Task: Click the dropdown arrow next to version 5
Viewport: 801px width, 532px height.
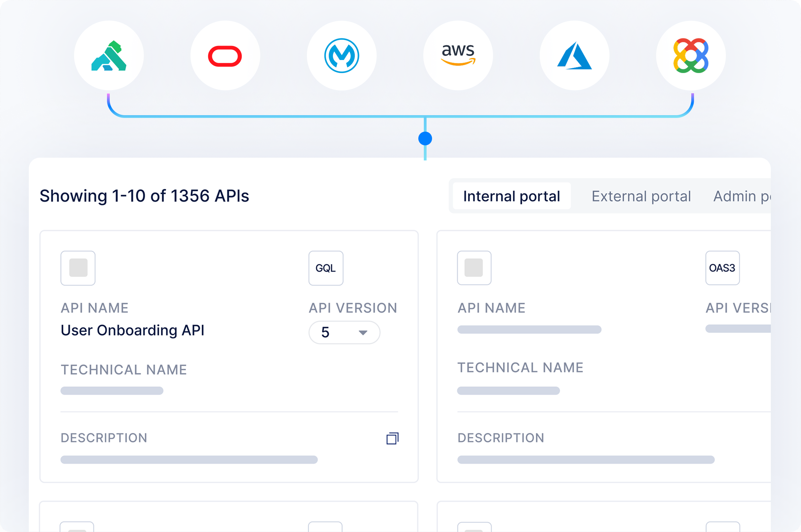Action: [x=363, y=332]
